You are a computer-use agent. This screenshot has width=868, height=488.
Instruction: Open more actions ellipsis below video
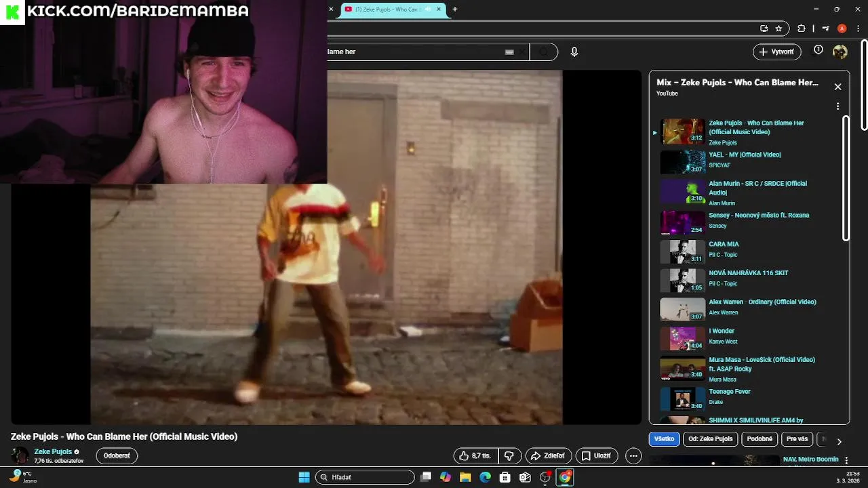[x=633, y=456]
